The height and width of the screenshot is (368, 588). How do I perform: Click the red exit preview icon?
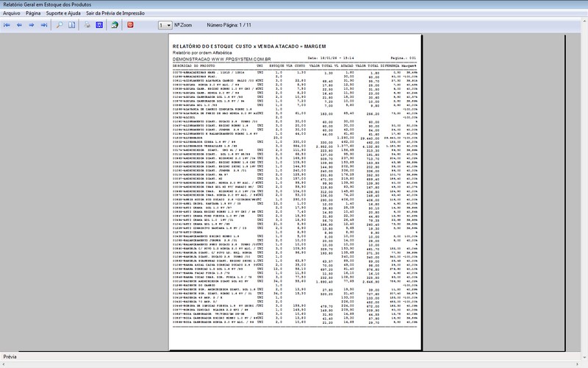click(x=131, y=25)
